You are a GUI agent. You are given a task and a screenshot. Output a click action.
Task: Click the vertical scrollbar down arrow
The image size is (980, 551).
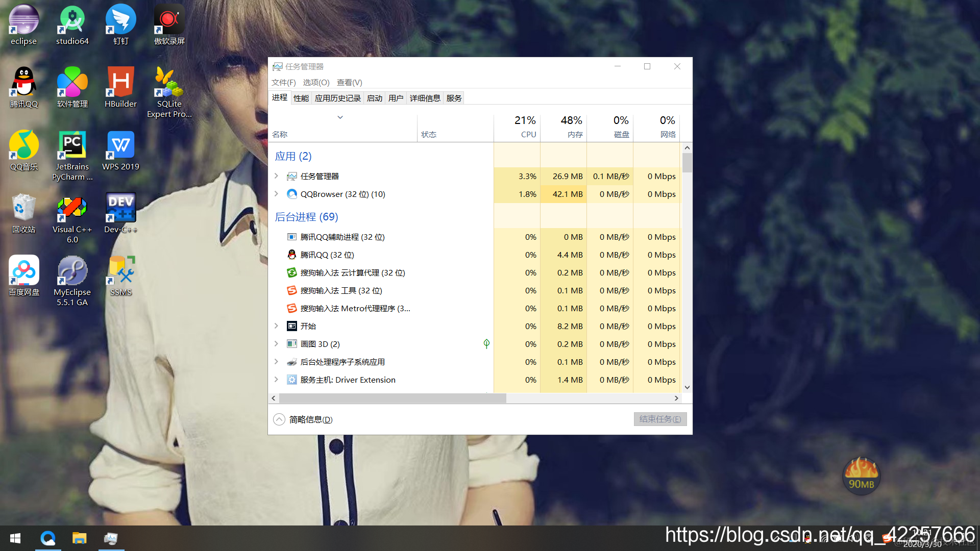[x=687, y=387]
